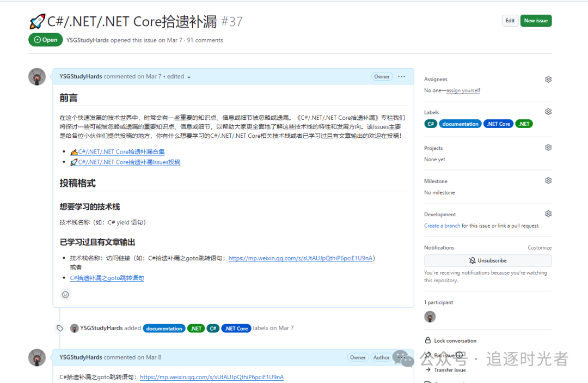Click green .NET label in sidebar

pos(524,124)
